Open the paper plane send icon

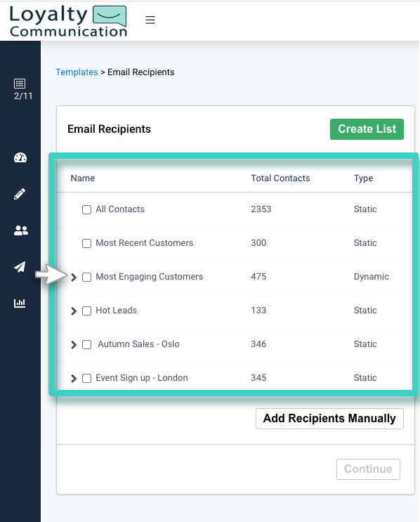point(20,267)
